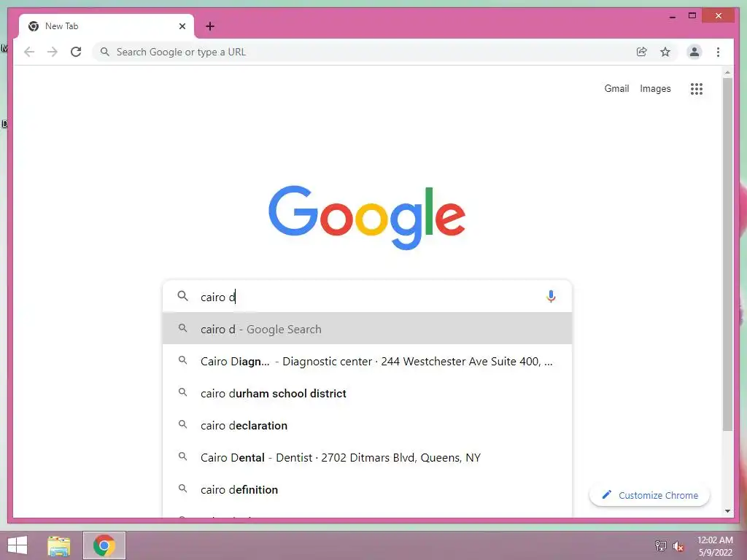Choose the Cairo Diagn... Diagnostic center suggestion
Screen dimensions: 747x560
pos(367,361)
